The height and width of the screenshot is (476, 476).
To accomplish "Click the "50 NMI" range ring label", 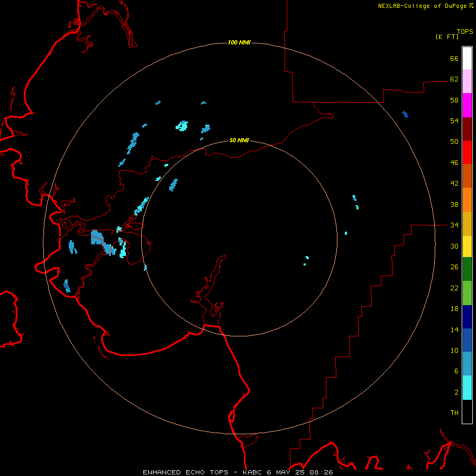I will coord(239,140).
